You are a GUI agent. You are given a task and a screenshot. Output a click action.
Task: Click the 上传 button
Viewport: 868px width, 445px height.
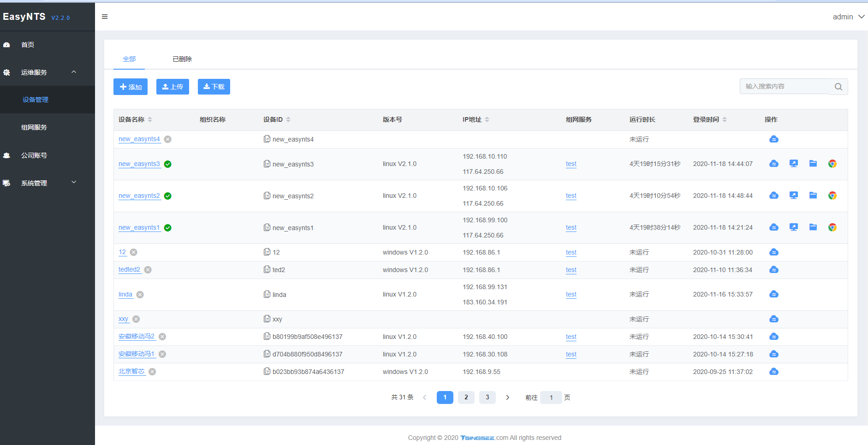coord(172,87)
